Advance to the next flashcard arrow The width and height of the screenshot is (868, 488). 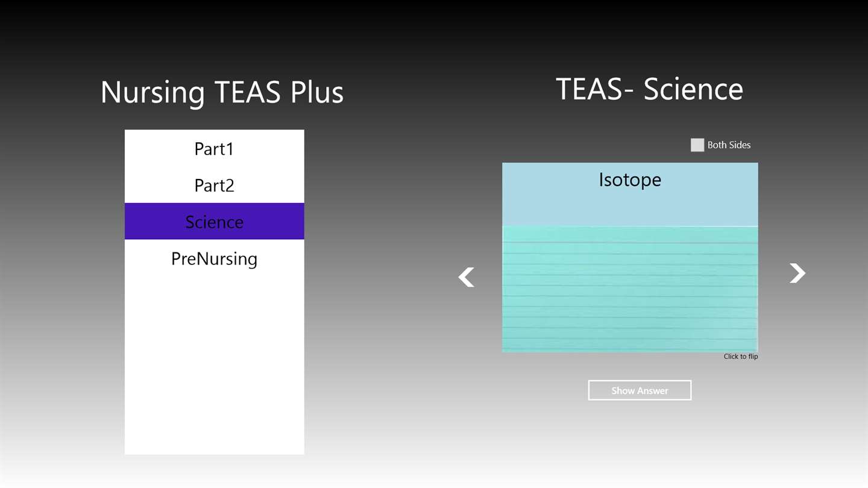pos(797,273)
